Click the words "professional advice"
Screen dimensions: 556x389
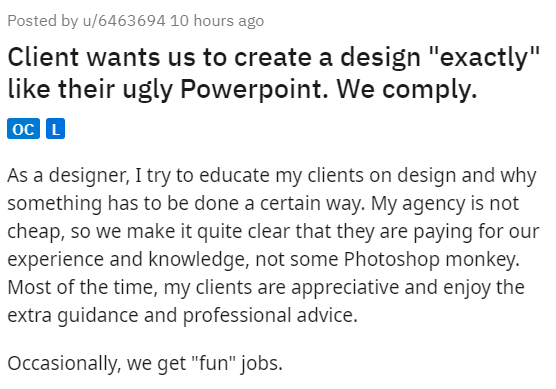(x=270, y=315)
